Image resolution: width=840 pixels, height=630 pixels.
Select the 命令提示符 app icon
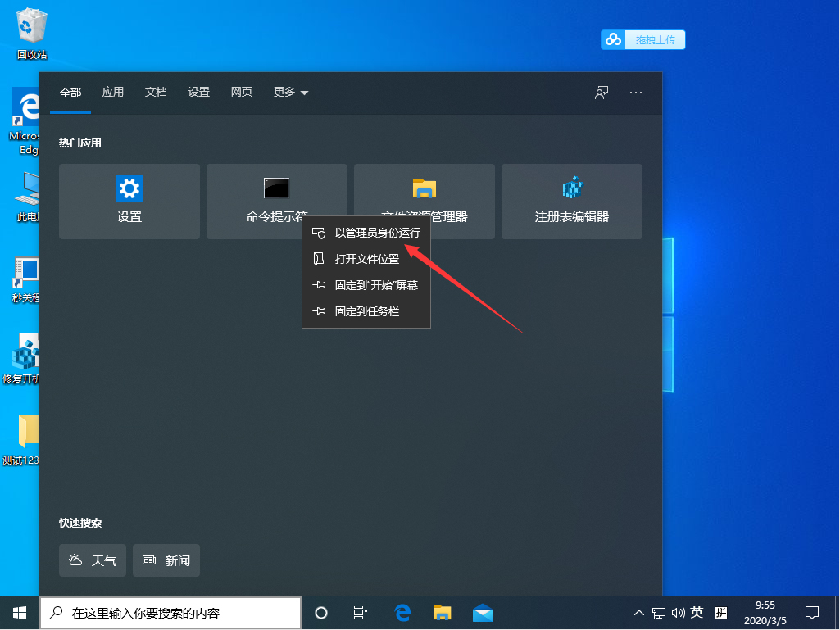click(276, 188)
